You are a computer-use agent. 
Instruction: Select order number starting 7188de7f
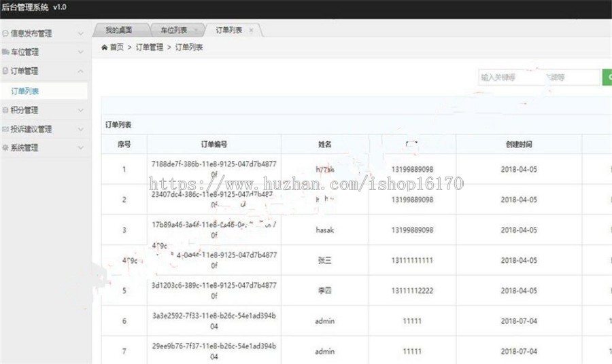pos(214,169)
